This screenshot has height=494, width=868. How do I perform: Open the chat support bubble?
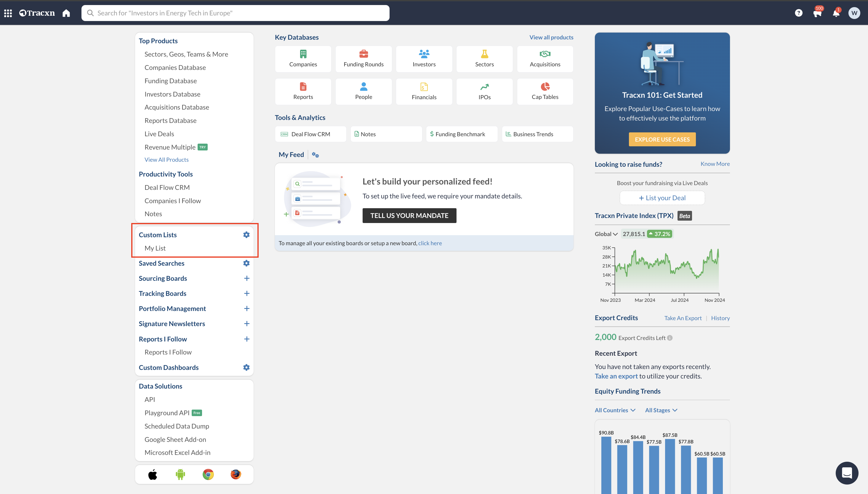tap(847, 473)
